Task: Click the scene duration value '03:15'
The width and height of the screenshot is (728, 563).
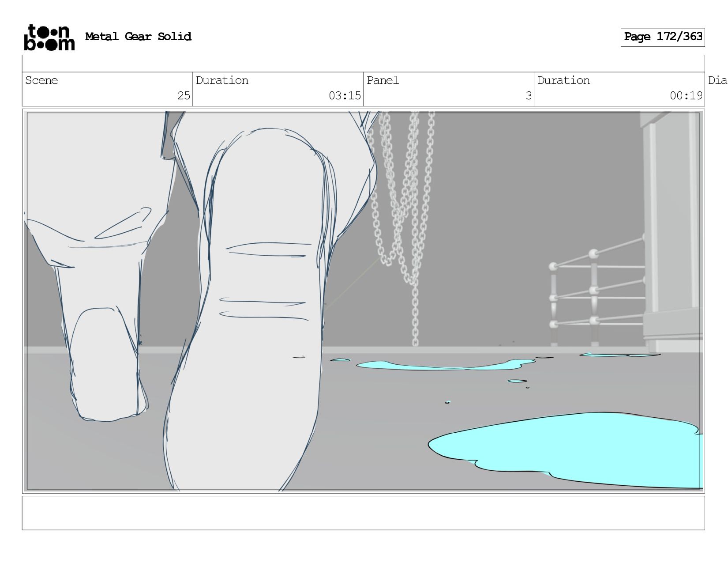Action: (345, 95)
